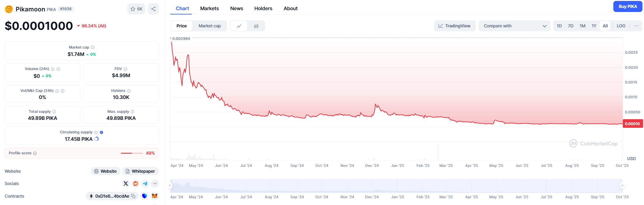Click the MetaMask fox icon
Image resolution: width=644 pixels, height=205 pixels.
tap(155, 196)
